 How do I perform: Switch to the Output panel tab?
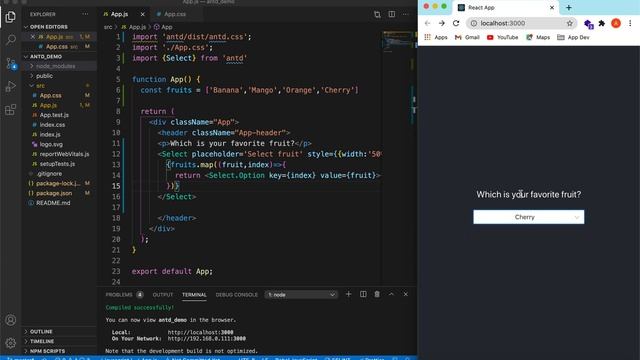click(162, 295)
